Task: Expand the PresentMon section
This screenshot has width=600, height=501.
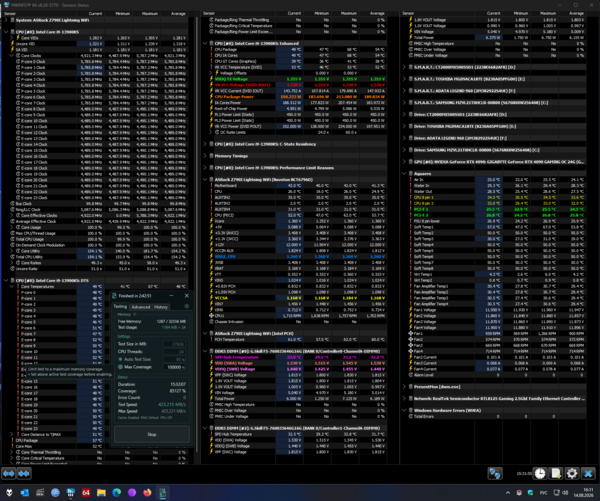Action: tap(404, 387)
